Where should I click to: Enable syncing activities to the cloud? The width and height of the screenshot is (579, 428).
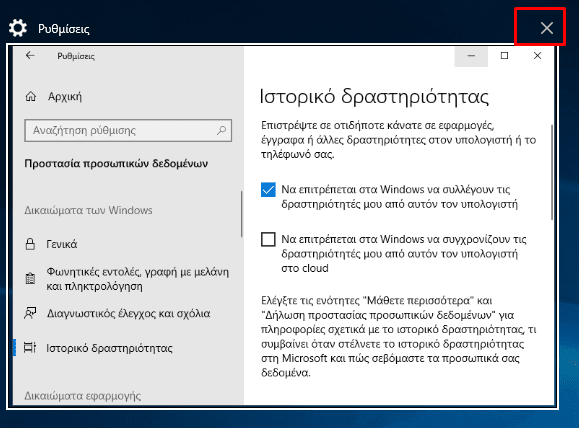[268, 239]
